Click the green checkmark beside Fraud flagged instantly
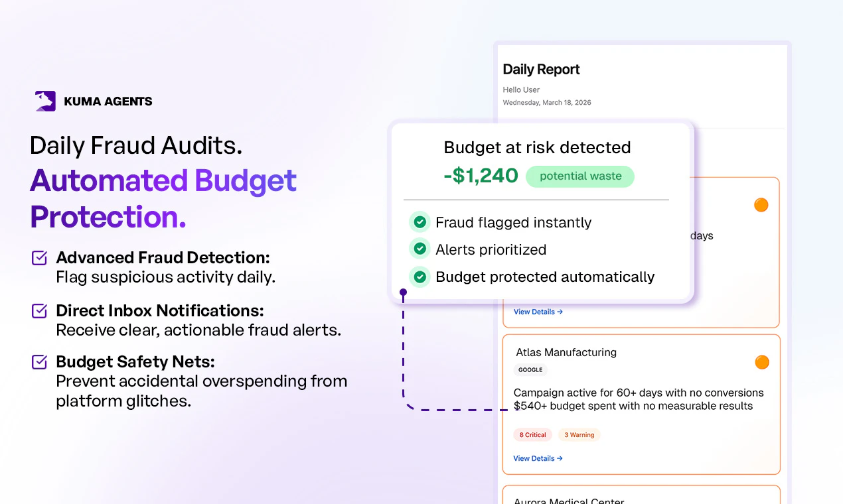 [419, 222]
